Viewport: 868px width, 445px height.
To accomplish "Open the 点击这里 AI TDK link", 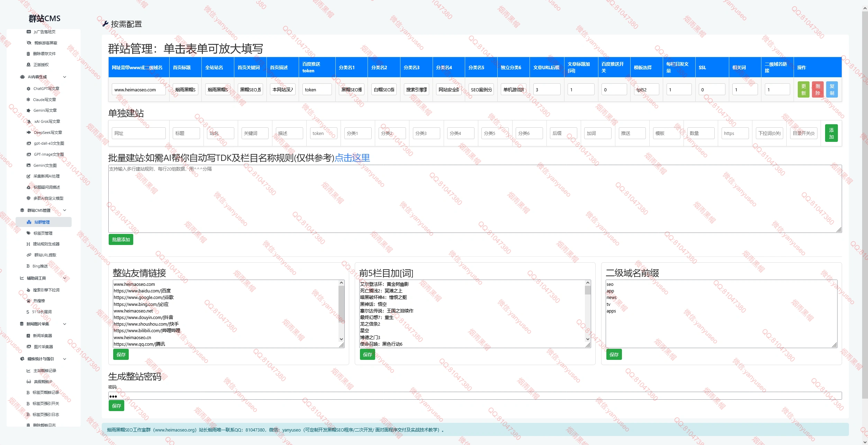I will [352, 158].
